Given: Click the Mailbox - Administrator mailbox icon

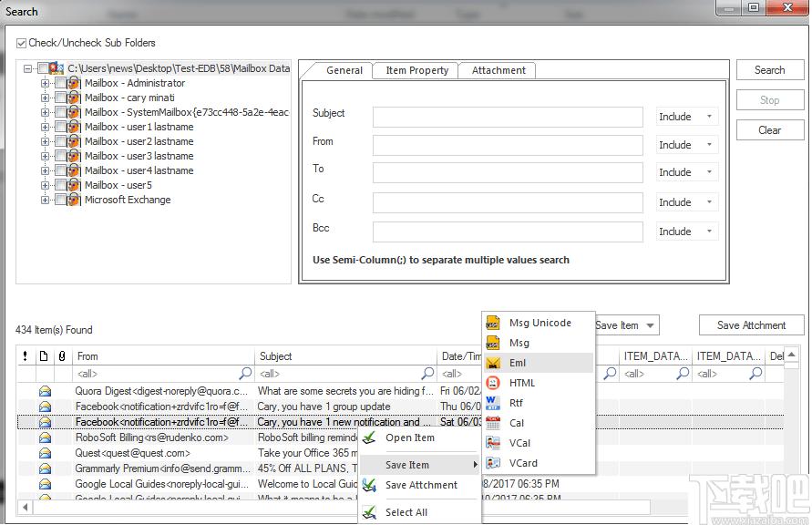Looking at the screenshot, I should (x=74, y=83).
